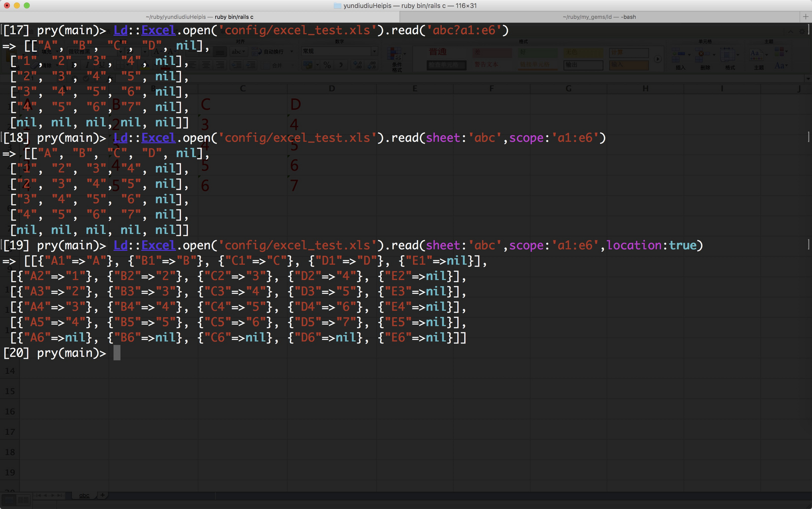This screenshot has width=812, height=509.
Task: Go to first sheet with navigation arrow
Action: 38,495
